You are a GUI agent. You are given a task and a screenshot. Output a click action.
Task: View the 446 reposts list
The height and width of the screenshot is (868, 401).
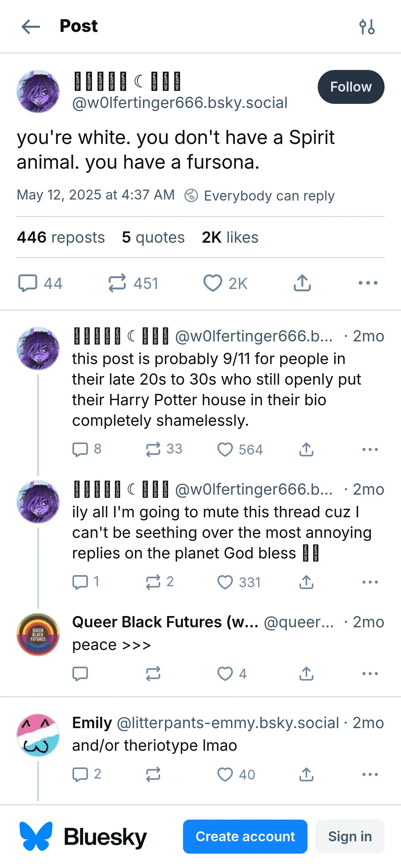point(61,237)
